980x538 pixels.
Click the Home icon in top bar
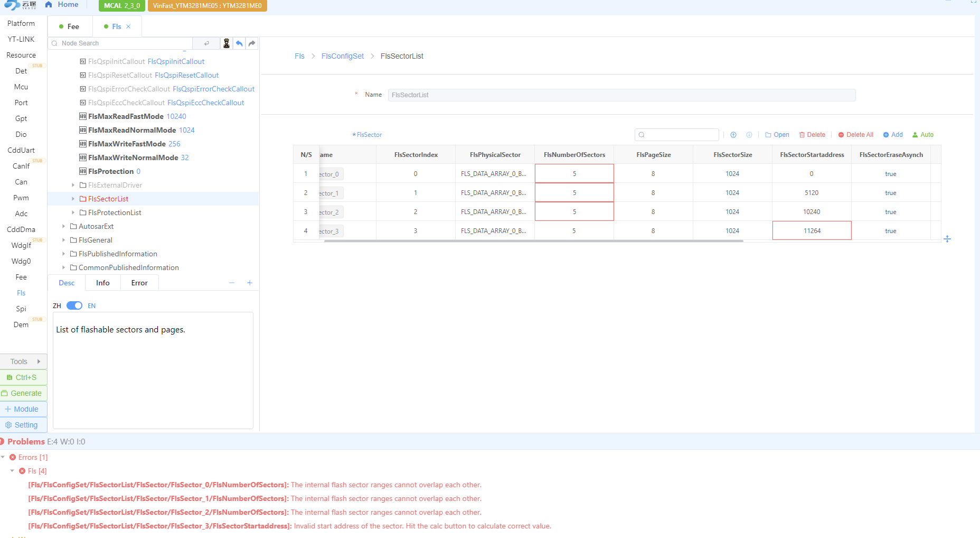(x=49, y=5)
